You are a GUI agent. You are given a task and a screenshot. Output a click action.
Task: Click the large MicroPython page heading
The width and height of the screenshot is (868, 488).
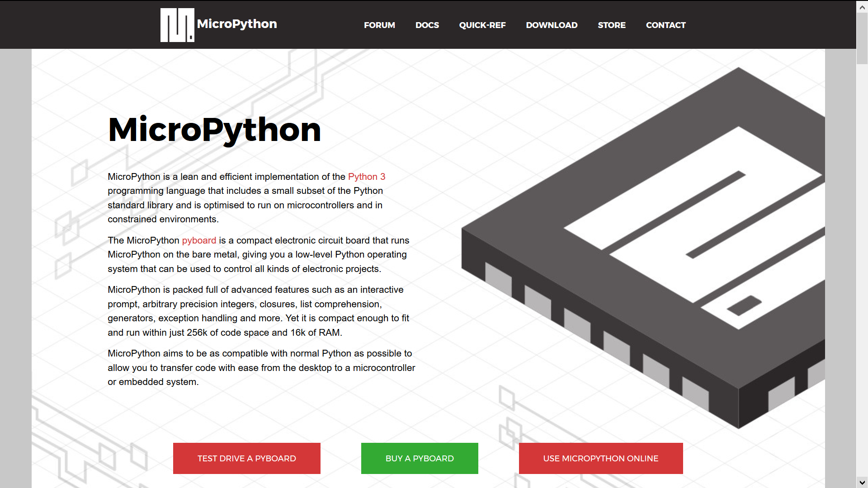(214, 130)
